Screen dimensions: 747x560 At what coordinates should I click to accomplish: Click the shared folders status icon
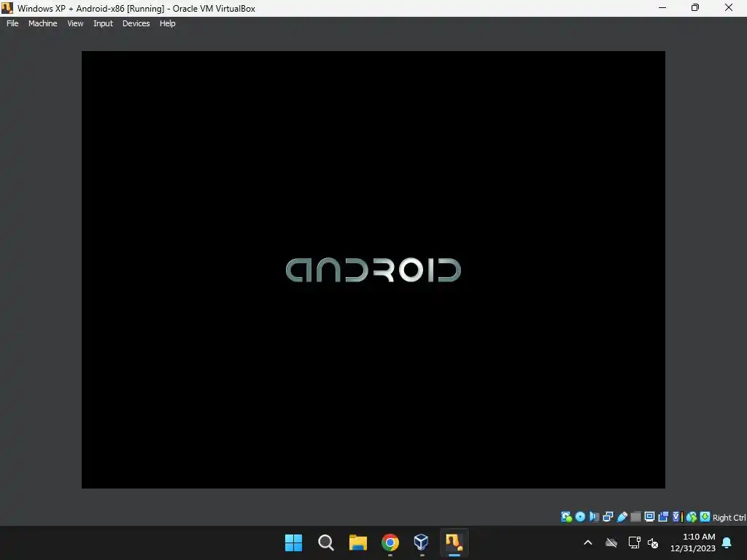[x=635, y=517]
